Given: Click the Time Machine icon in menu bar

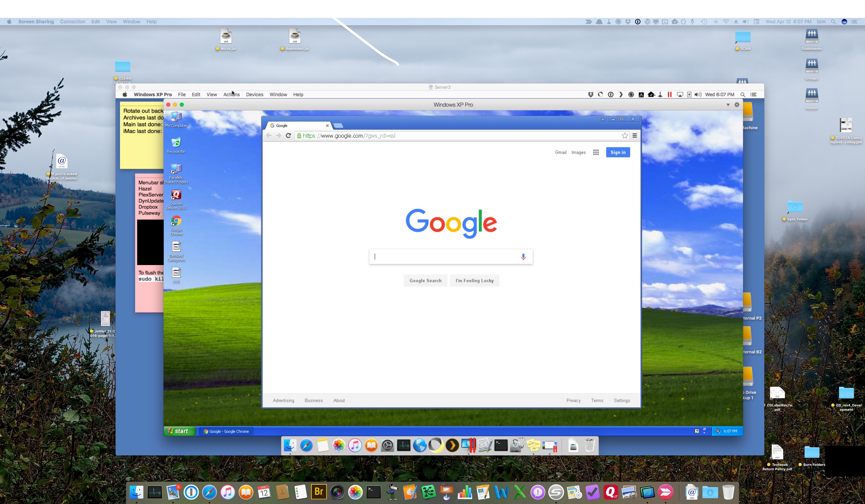Looking at the screenshot, I should tap(704, 22).
